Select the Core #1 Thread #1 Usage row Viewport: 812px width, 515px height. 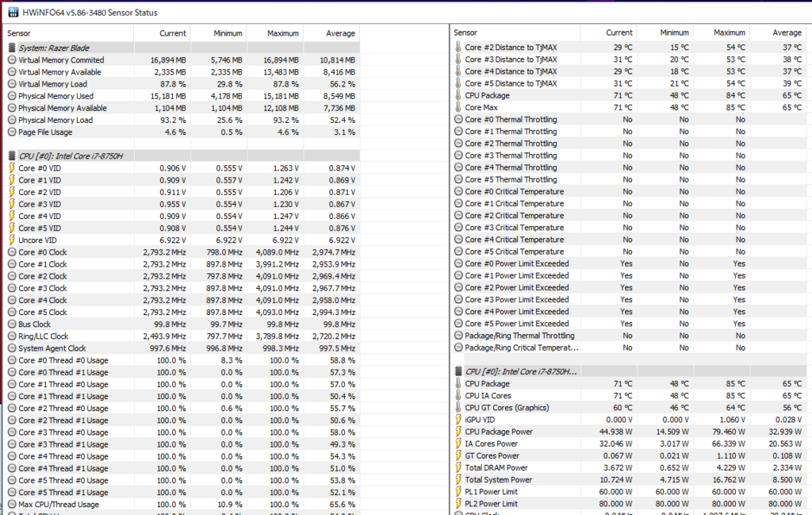[x=182, y=396]
